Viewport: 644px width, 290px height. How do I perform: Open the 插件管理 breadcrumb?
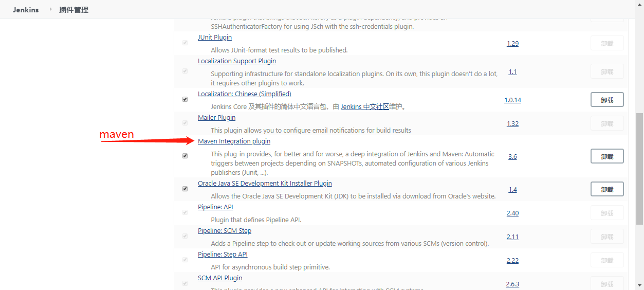[x=73, y=10]
